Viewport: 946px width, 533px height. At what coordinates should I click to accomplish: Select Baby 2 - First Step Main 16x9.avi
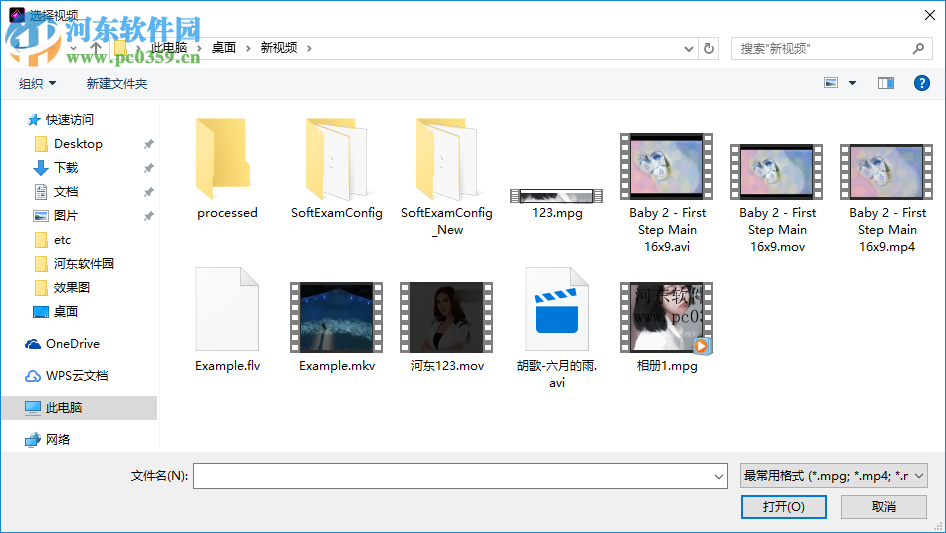[667, 193]
